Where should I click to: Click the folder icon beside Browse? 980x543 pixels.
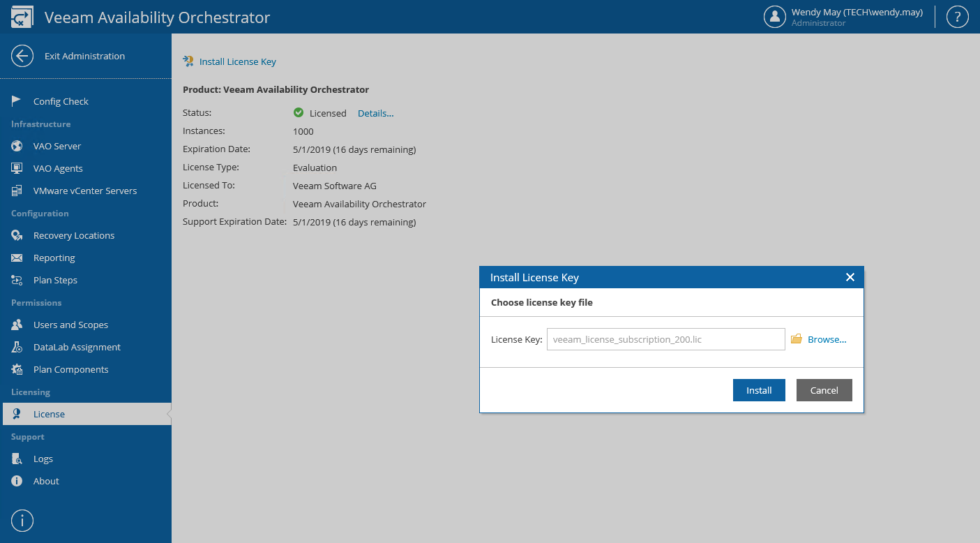[x=796, y=339]
